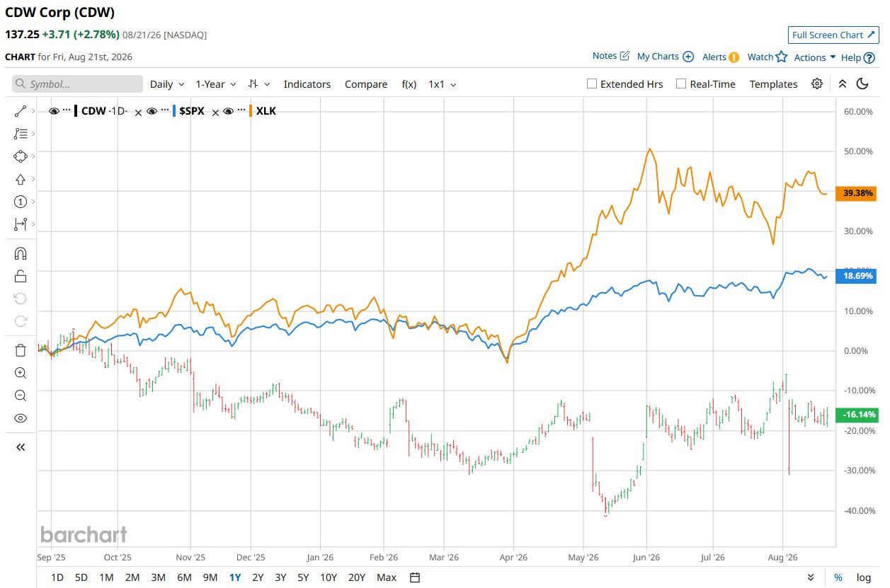This screenshot has width=890, height=588.
Task: Click the sidebar eye visibility icon
Action: pos(20,418)
